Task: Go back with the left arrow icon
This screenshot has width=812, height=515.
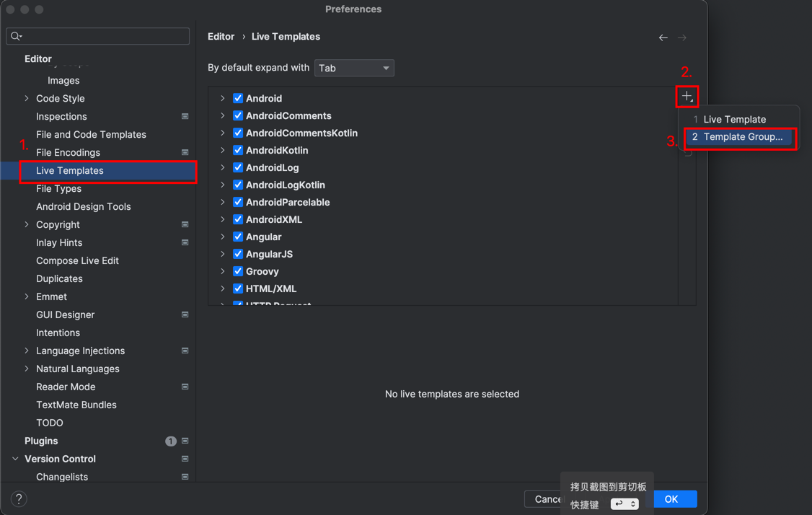Action: pyautogui.click(x=663, y=38)
